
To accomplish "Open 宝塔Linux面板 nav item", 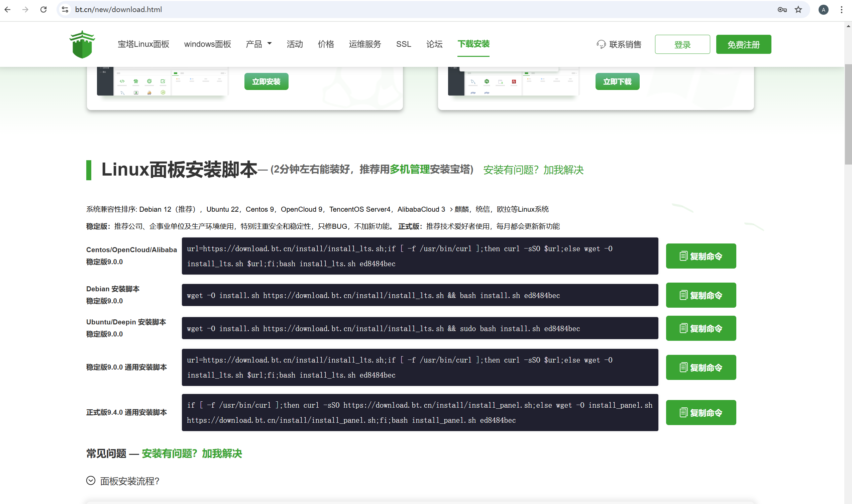I will 143,44.
